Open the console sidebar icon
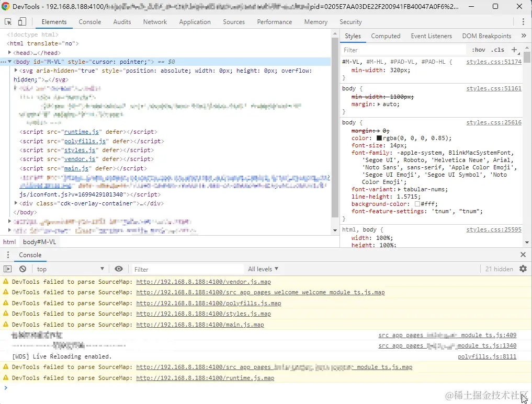 coord(7,269)
